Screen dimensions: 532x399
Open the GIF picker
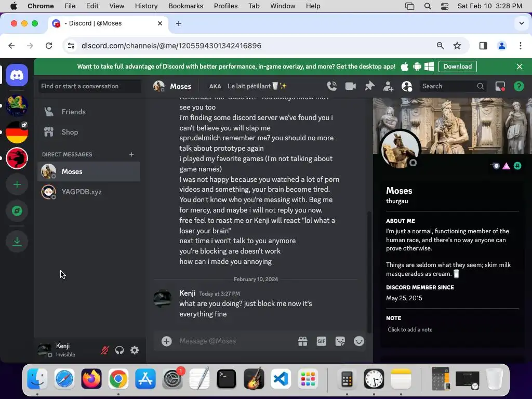coord(321,341)
